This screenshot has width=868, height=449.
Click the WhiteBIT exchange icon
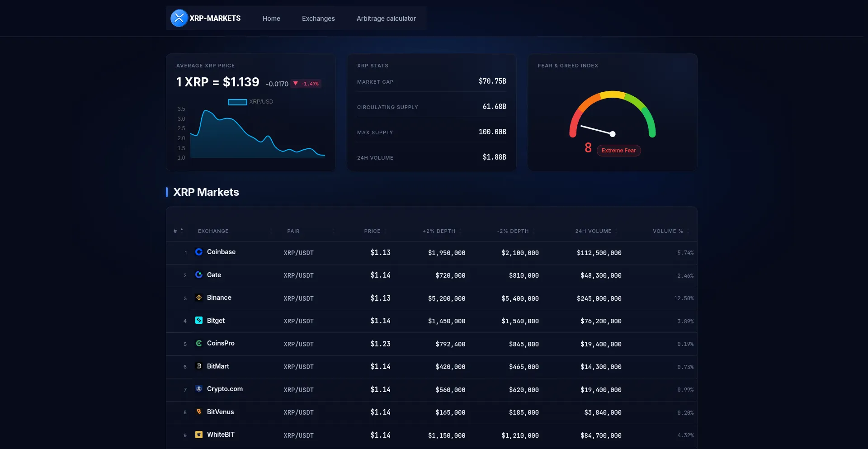click(199, 435)
